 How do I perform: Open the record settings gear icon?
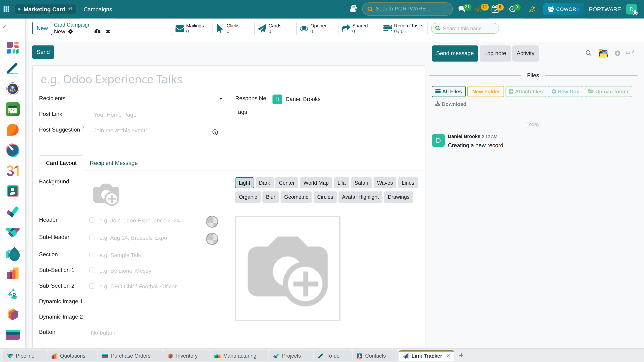click(x=71, y=32)
